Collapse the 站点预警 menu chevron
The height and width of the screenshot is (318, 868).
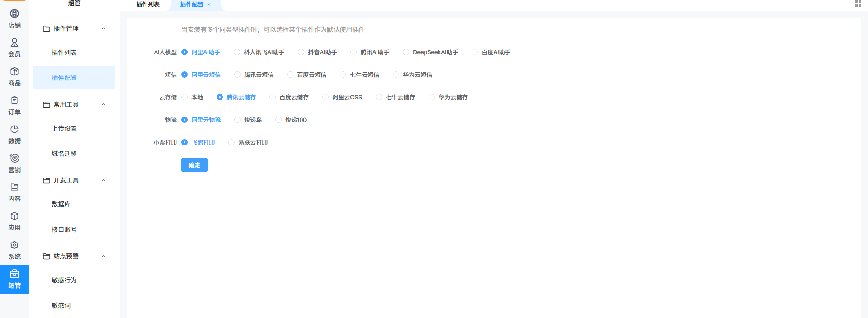coord(104,257)
